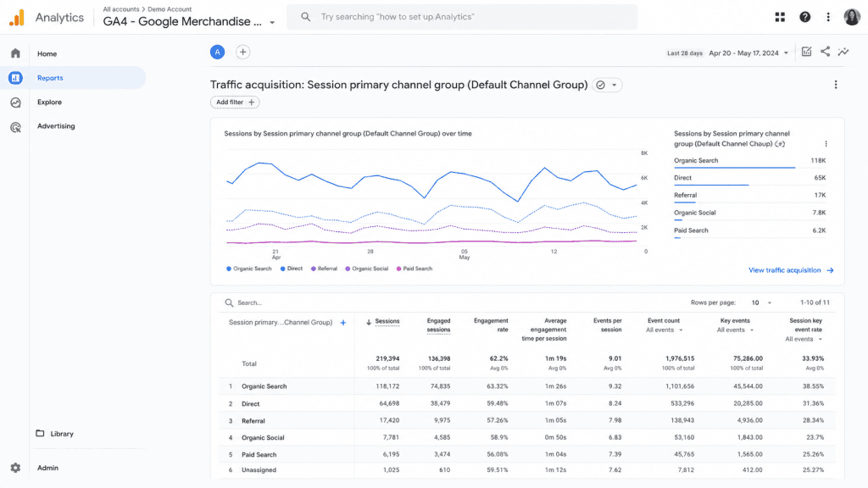Image resolution: width=868 pixels, height=488 pixels.
Task: Click Demo Account breadcrumb
Action: pyautogui.click(x=170, y=9)
